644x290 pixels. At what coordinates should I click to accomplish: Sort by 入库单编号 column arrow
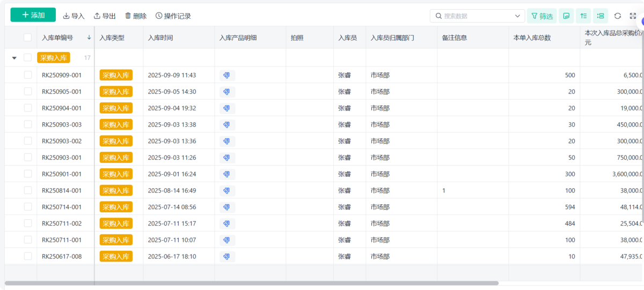tap(89, 38)
